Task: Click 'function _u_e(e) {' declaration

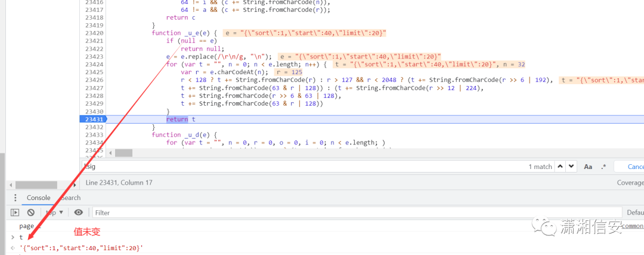Action: tap(184, 33)
